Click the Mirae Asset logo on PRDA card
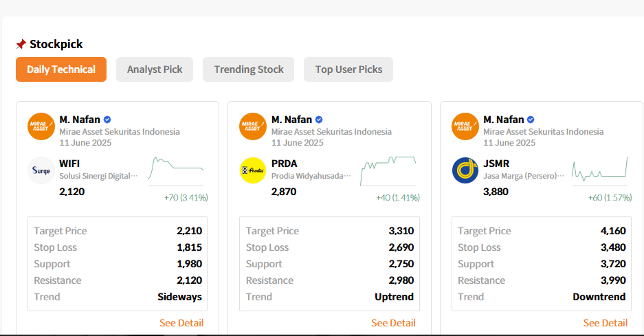The width and height of the screenshot is (644, 336). click(253, 126)
